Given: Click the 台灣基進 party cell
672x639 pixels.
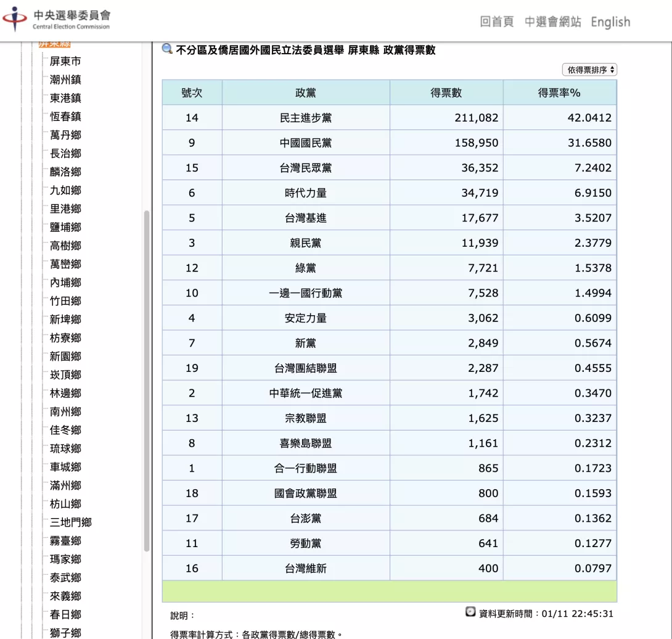Looking at the screenshot, I should 306,218.
